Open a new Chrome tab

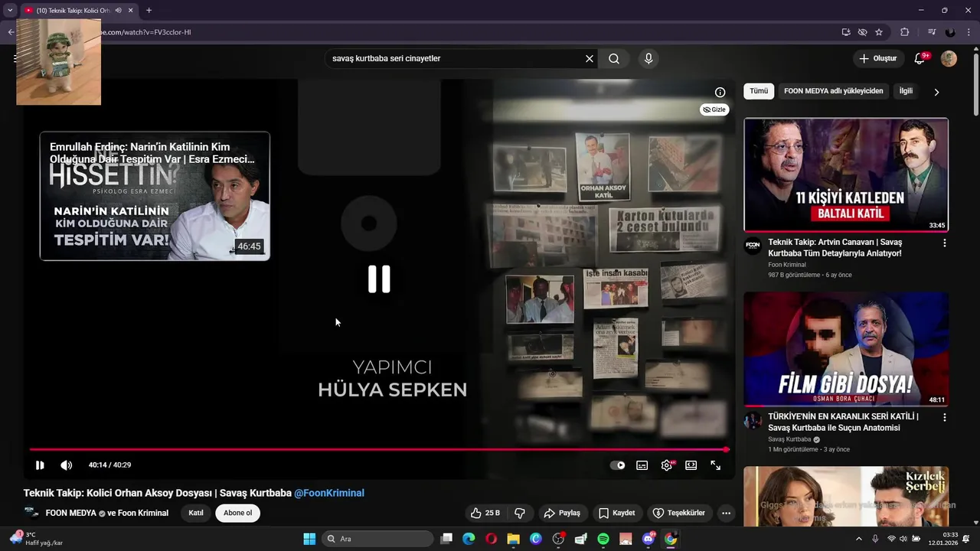point(149,11)
